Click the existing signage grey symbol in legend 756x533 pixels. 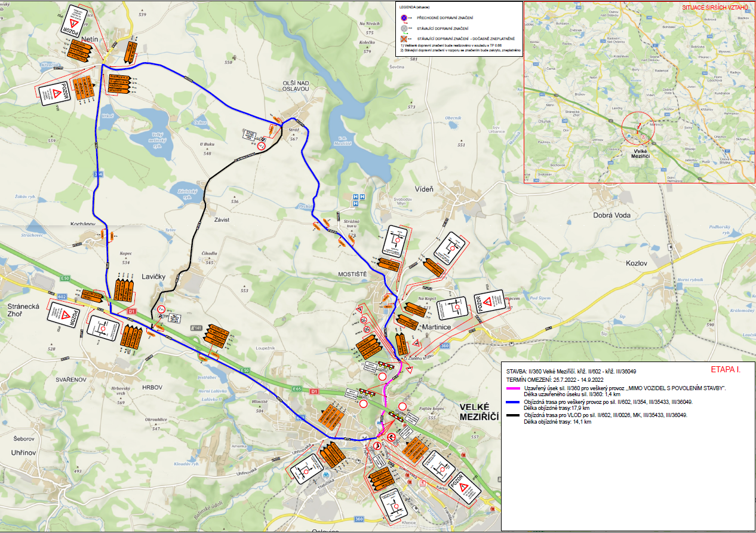tap(405, 28)
